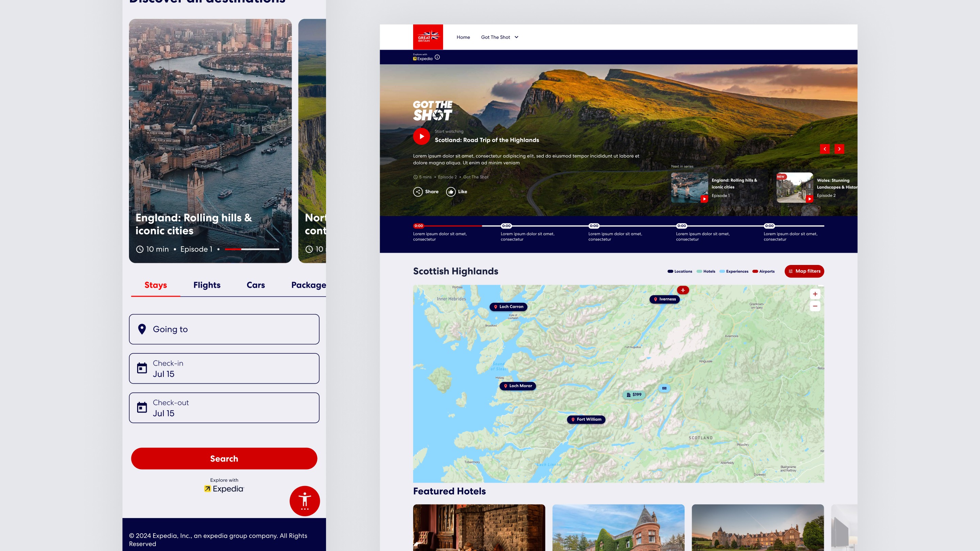Go to next carousel item using the right chevron

(839, 149)
